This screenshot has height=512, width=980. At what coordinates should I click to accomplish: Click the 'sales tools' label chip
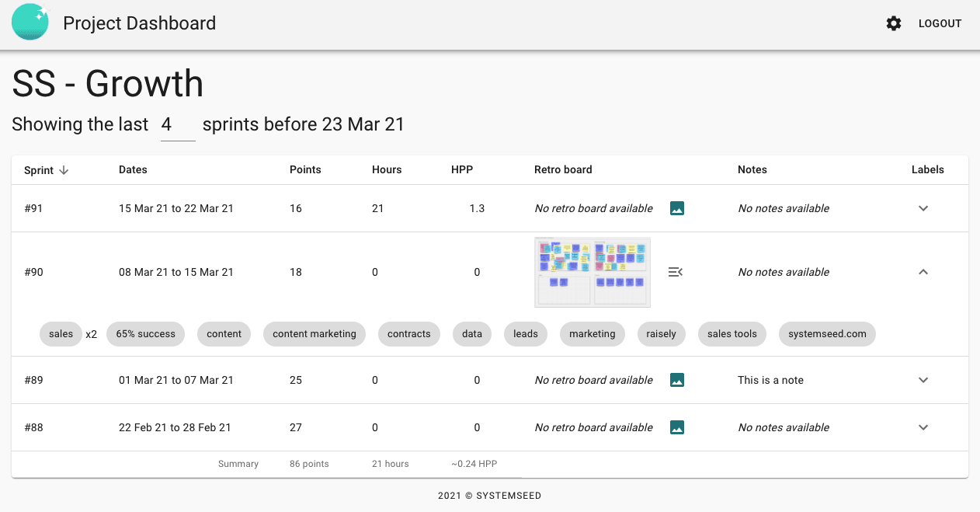coord(732,334)
